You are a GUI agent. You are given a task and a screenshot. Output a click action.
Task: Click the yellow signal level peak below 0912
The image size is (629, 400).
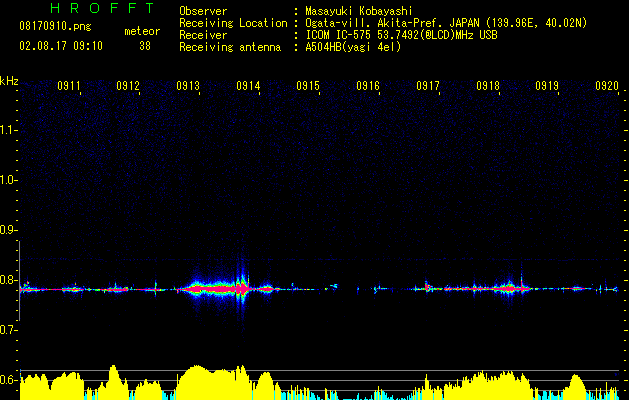114,381
